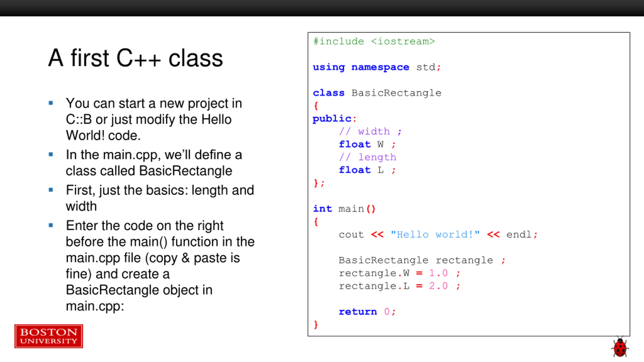Screen dimensions: 644x362
Task: Click the bullet 'Enter the code on the right'
Action: point(160,266)
